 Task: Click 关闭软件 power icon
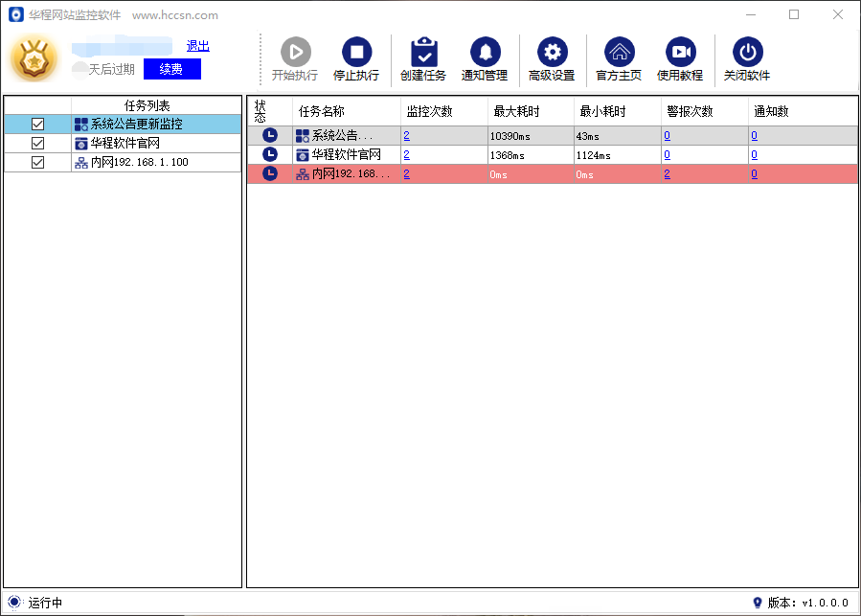747,53
